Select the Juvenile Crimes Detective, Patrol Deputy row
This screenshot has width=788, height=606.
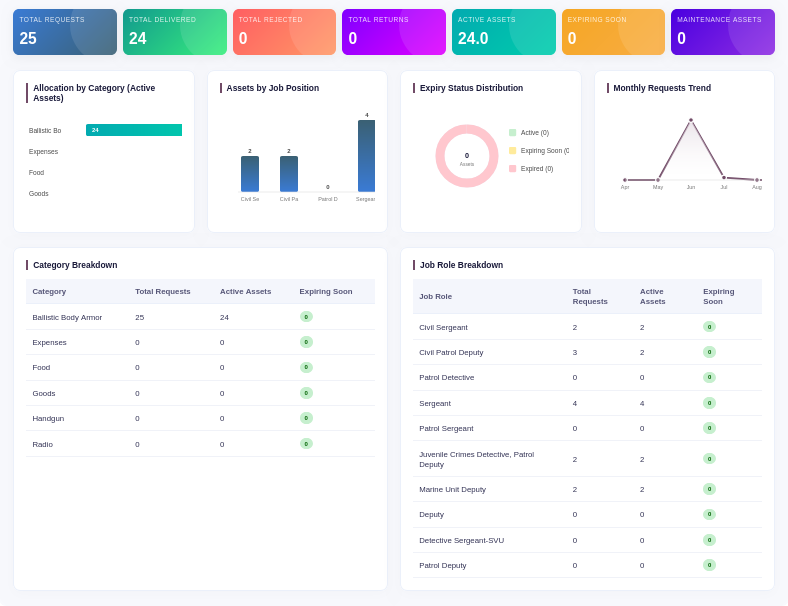pyautogui.click(x=587, y=459)
